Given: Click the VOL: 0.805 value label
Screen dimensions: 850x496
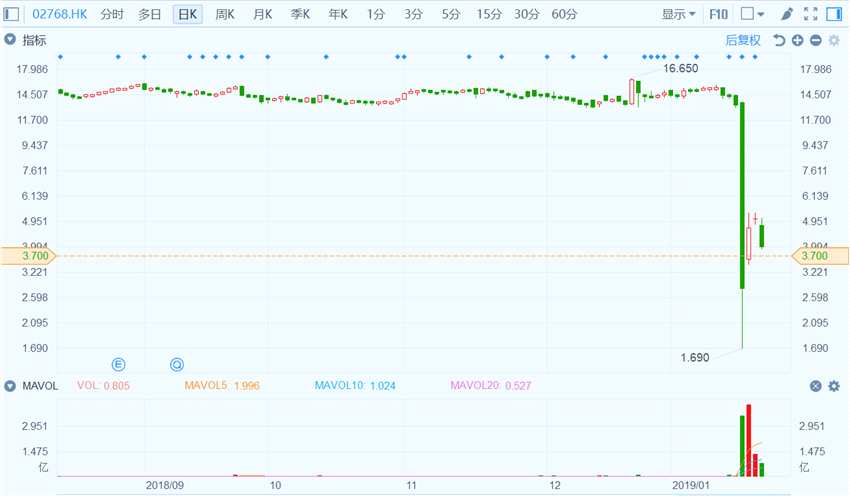Looking at the screenshot, I should click(104, 385).
